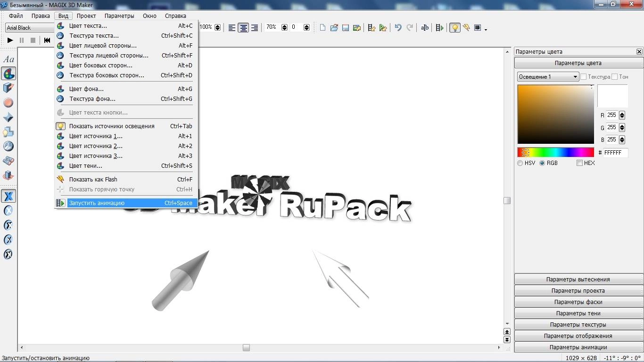Center-align the text
This screenshot has height=362, width=644.
pyautogui.click(x=243, y=28)
